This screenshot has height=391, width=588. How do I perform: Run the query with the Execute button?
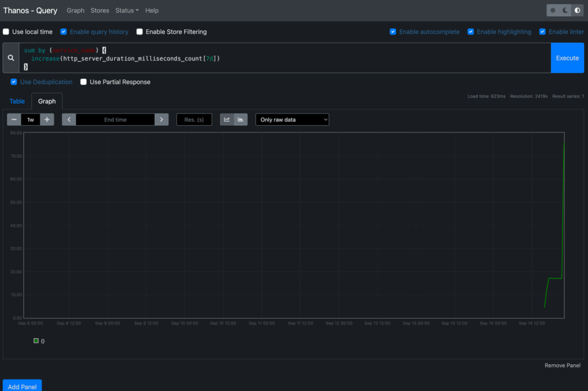click(x=567, y=58)
